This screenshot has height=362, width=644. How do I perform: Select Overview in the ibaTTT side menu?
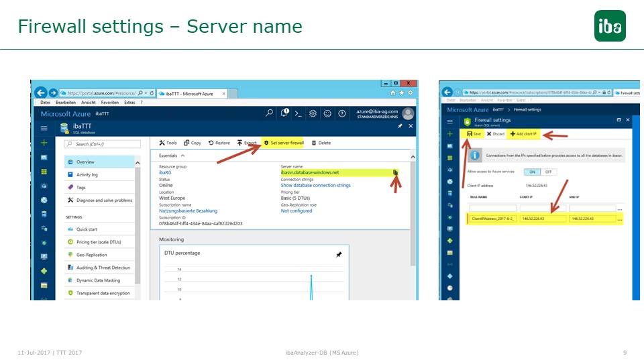click(99, 162)
